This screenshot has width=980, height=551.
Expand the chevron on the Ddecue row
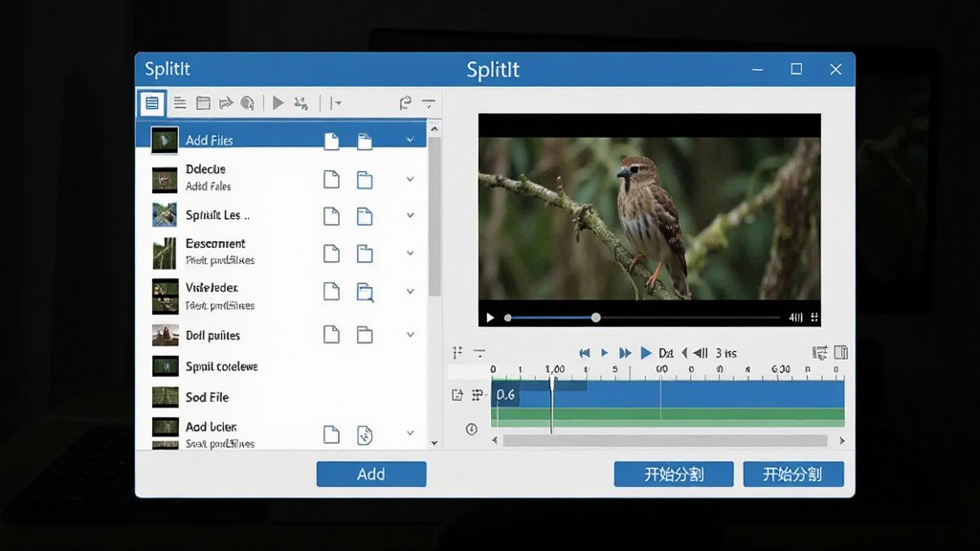point(410,179)
